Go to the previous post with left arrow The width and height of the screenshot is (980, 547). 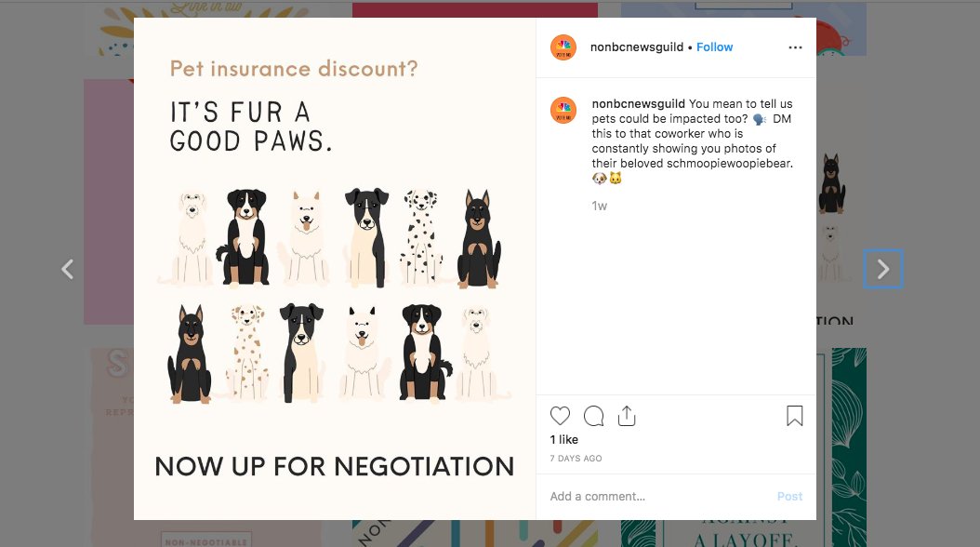click(x=68, y=269)
